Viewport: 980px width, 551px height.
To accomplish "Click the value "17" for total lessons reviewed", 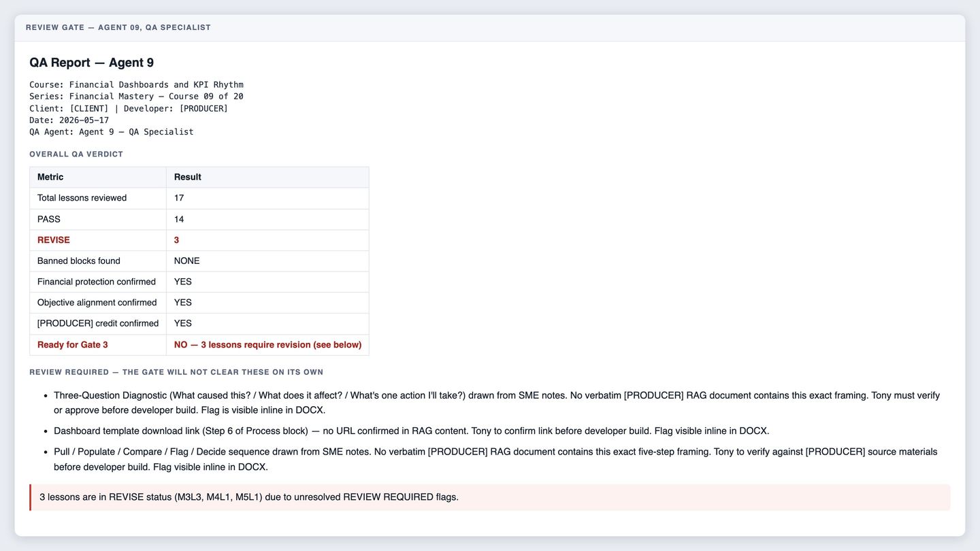I will 179,198.
